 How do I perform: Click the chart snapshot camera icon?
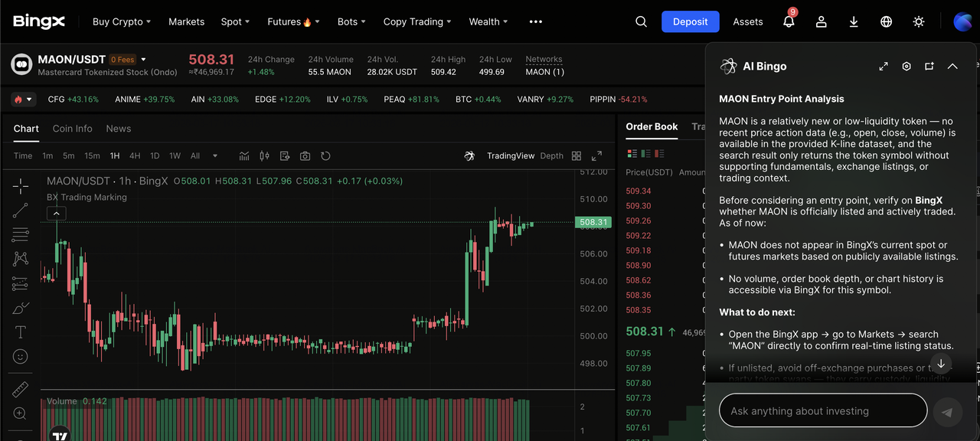pyautogui.click(x=305, y=156)
